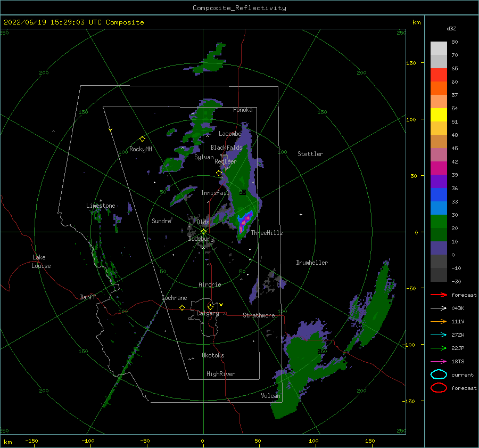This screenshot has width=479, height=448.
Task: Click the Stettler label
Action: 310,154
